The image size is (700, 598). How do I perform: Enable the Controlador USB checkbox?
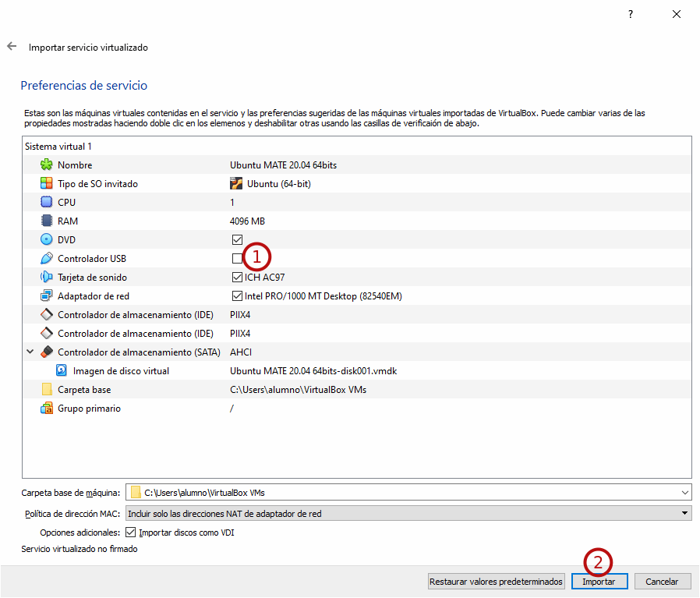point(237,259)
